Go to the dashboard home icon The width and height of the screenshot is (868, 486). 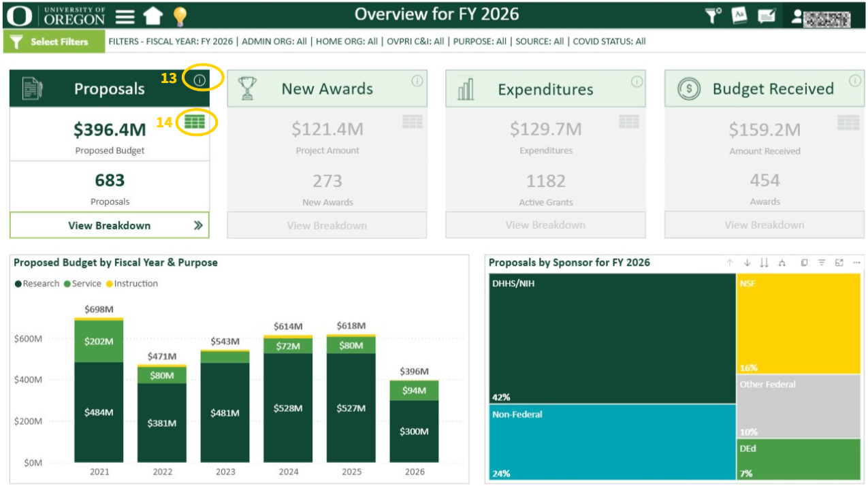[152, 16]
